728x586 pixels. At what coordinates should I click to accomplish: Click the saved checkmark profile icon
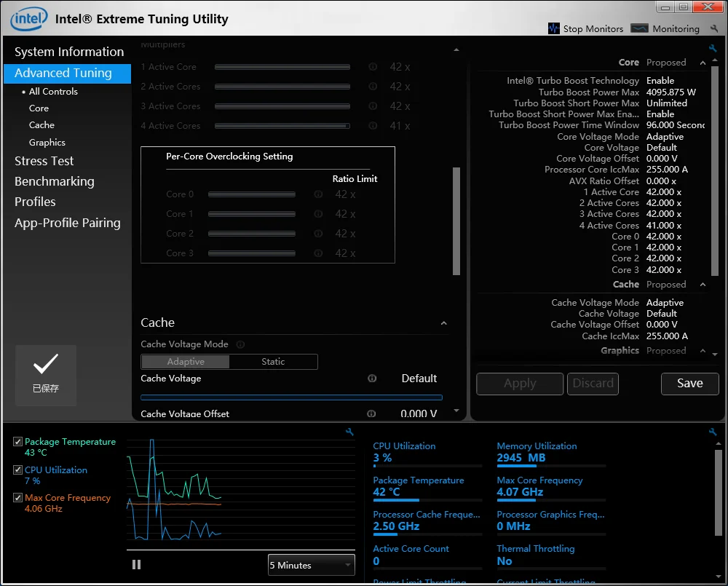click(46, 375)
